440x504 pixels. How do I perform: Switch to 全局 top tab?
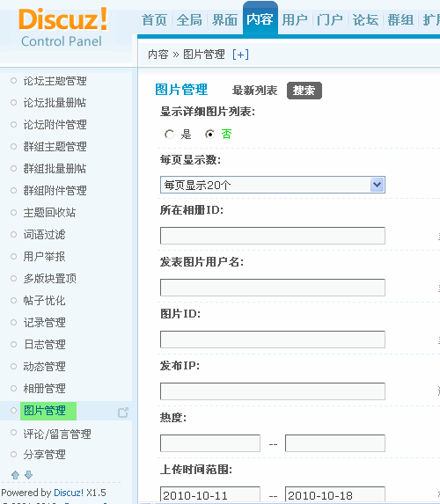[x=189, y=20]
